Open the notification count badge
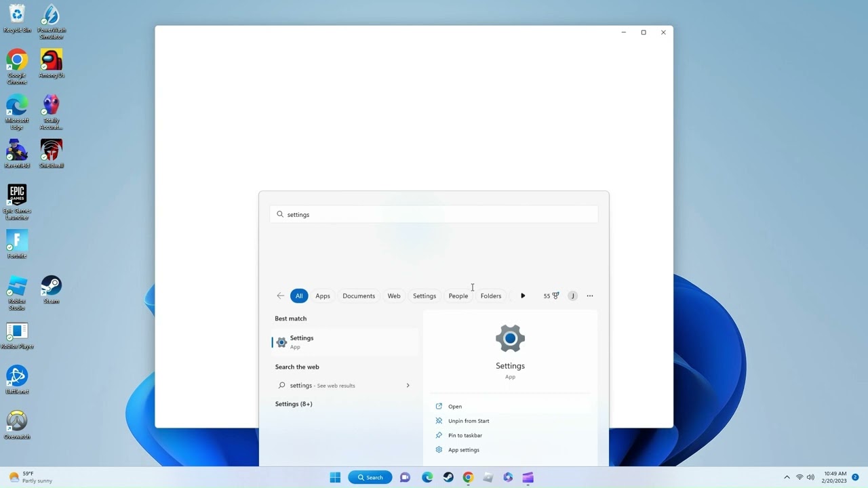This screenshot has height=488, width=868. [x=855, y=477]
